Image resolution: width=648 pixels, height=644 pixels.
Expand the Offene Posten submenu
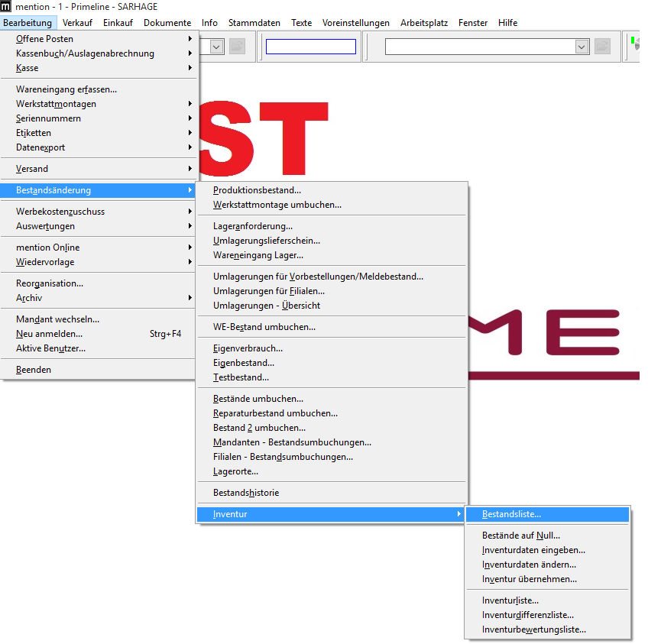point(46,38)
